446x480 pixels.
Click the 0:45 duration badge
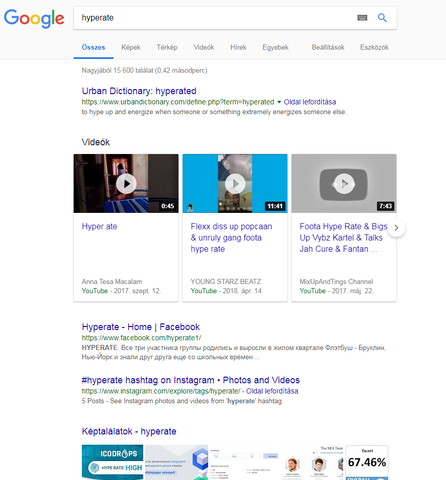coord(168,206)
